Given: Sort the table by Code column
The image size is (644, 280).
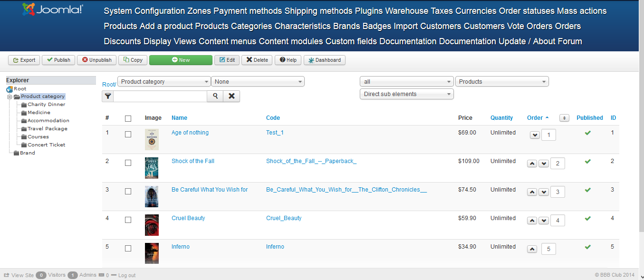Looking at the screenshot, I should 273,118.
